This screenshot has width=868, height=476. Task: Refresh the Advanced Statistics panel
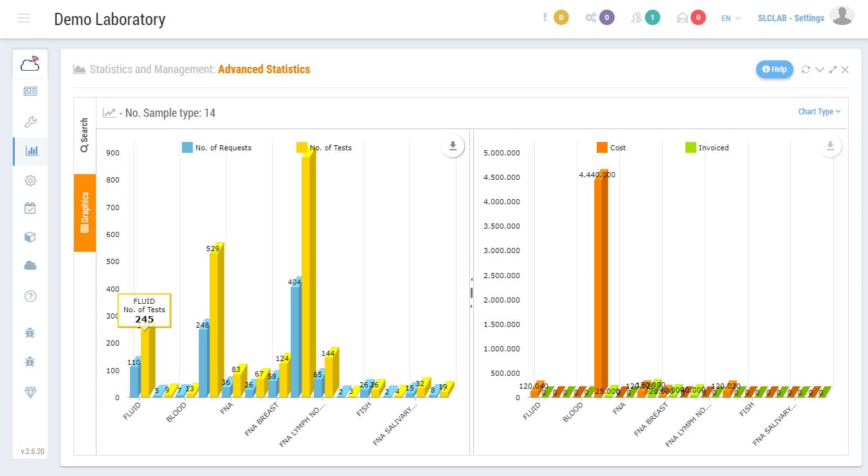click(806, 69)
